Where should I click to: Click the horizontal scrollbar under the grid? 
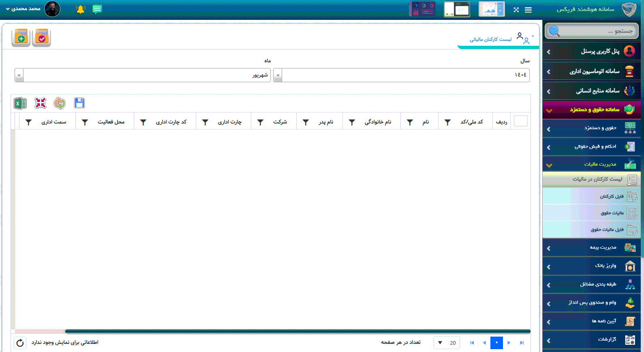point(297,331)
